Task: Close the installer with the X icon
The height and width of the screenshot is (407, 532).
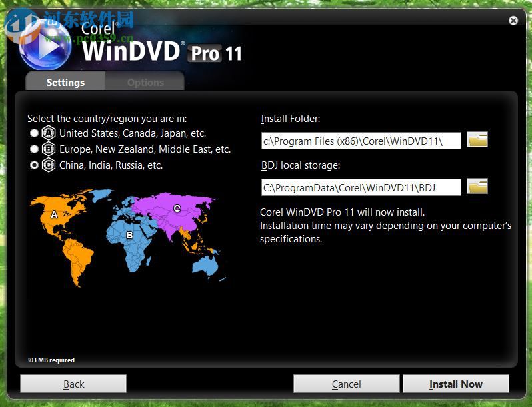Action: (513, 21)
